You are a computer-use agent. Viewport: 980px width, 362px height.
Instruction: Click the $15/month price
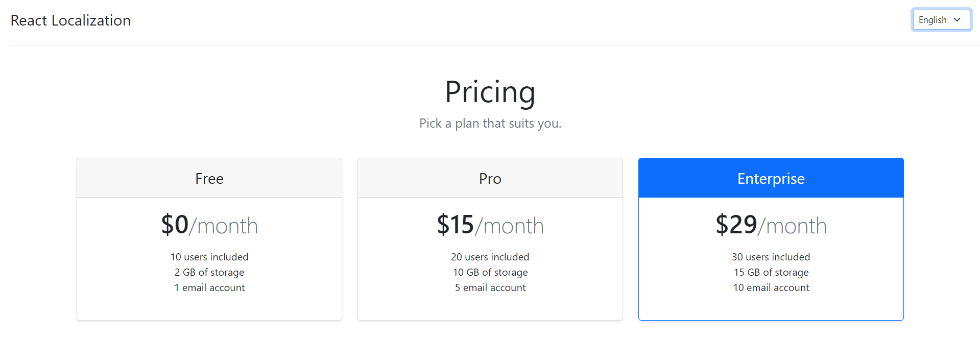(490, 225)
